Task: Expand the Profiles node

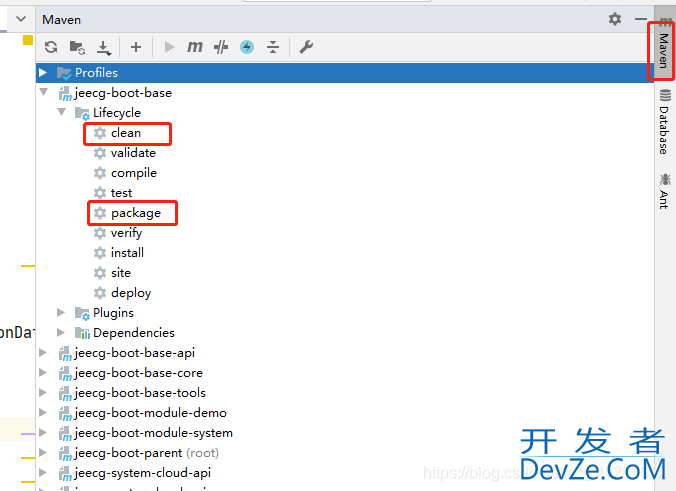Action: point(43,72)
